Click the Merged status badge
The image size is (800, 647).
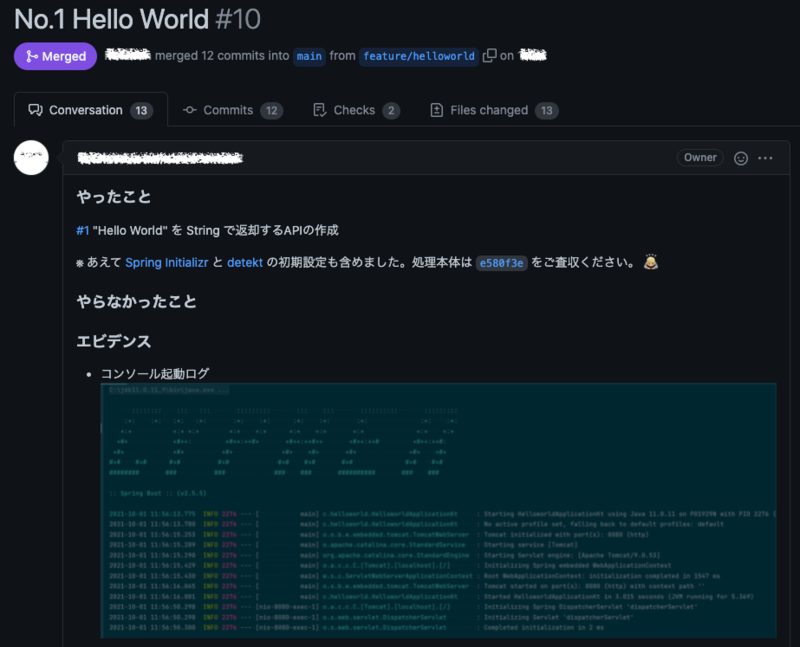coord(55,56)
